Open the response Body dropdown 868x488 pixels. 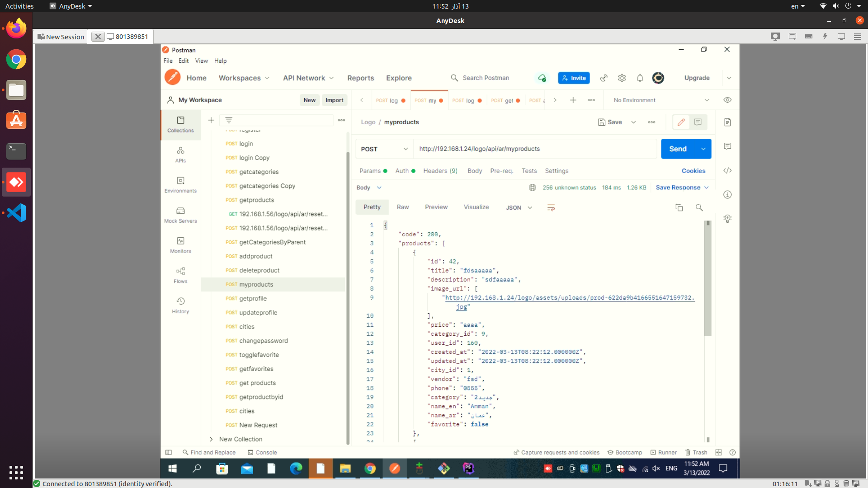pyautogui.click(x=369, y=188)
